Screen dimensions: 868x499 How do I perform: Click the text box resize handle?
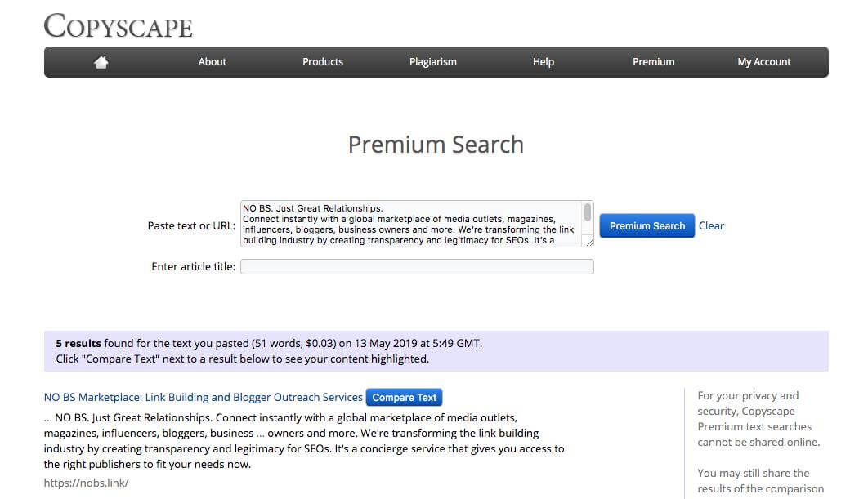tap(589, 243)
